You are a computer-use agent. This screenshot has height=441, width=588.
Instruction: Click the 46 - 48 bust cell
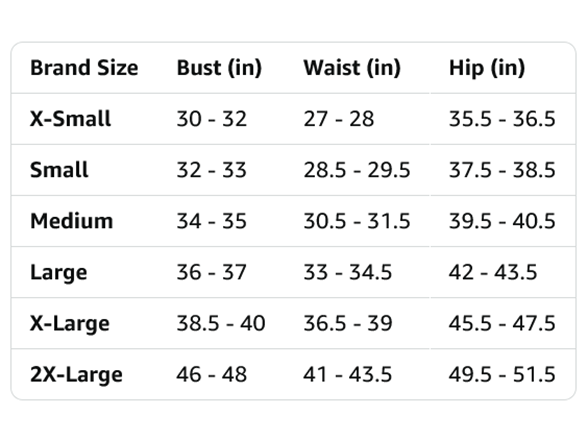[212, 374]
